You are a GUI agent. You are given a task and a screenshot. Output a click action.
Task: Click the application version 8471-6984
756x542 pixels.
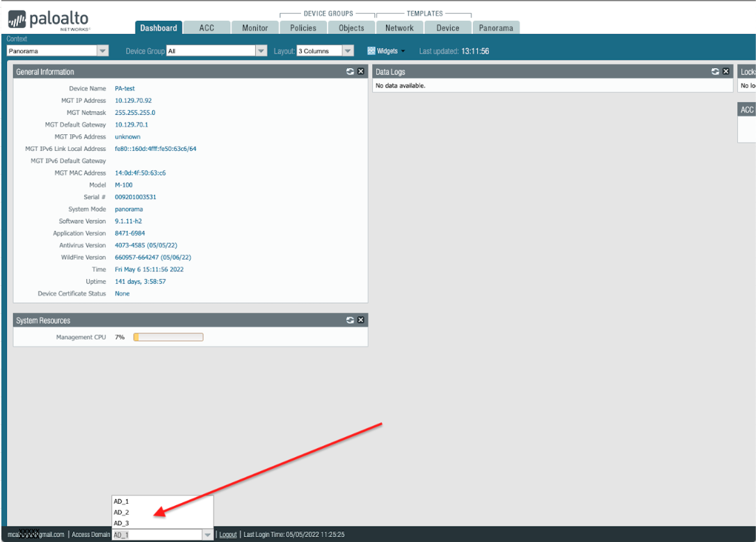(129, 233)
